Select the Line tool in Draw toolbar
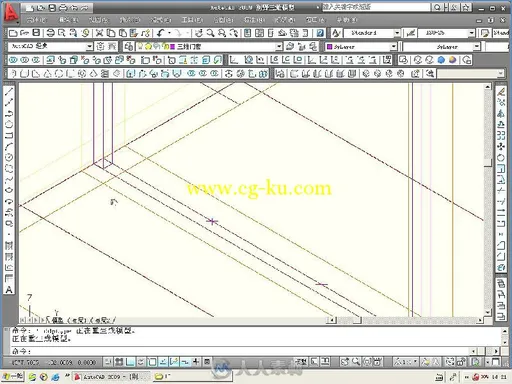This screenshot has height=384, width=512. (9, 91)
